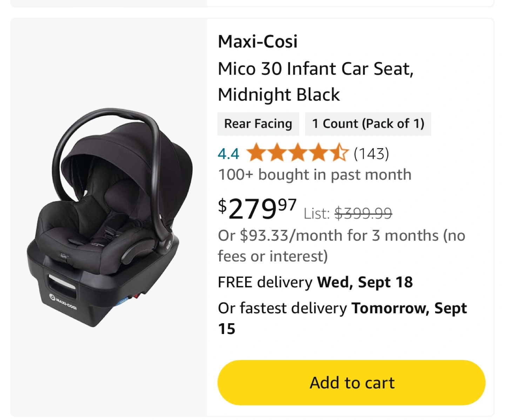Select the 1 Count (Pack of 1) tag

368,124
